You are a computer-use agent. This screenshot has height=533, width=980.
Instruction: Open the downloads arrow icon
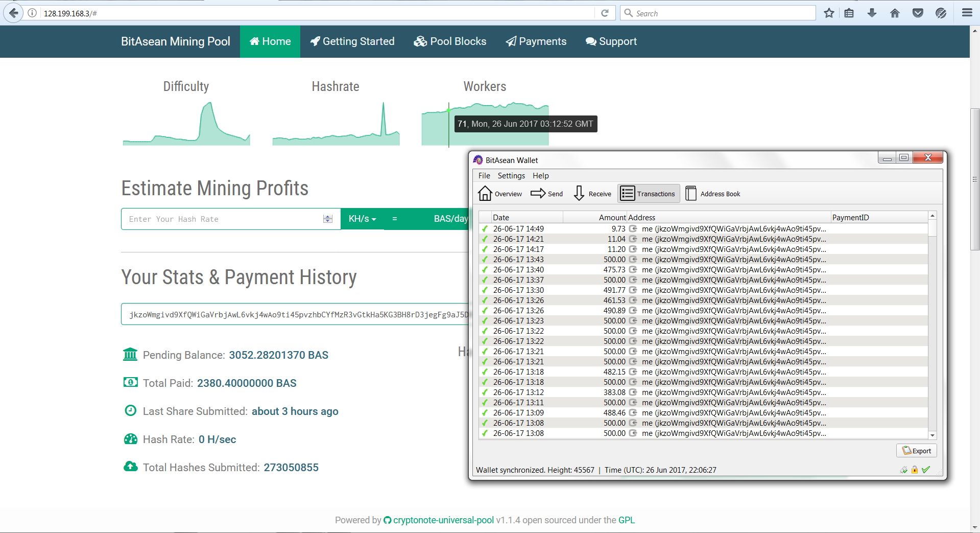coord(872,13)
